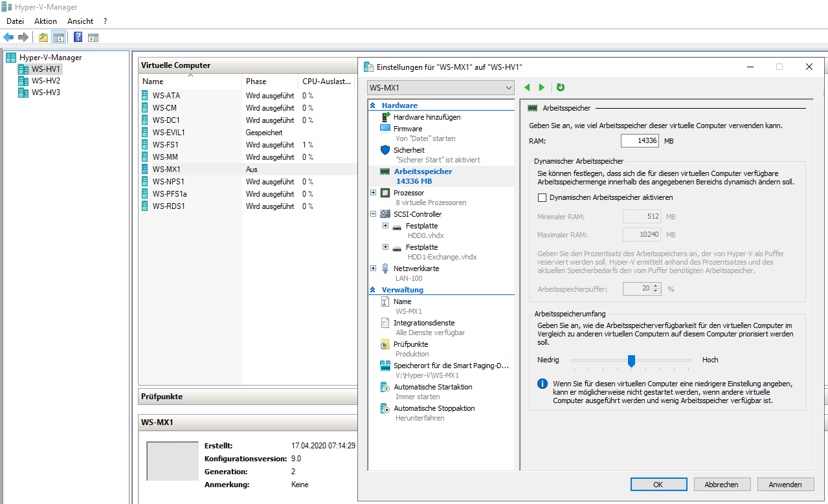
Task: Open the ? help menu
Action: [105, 21]
